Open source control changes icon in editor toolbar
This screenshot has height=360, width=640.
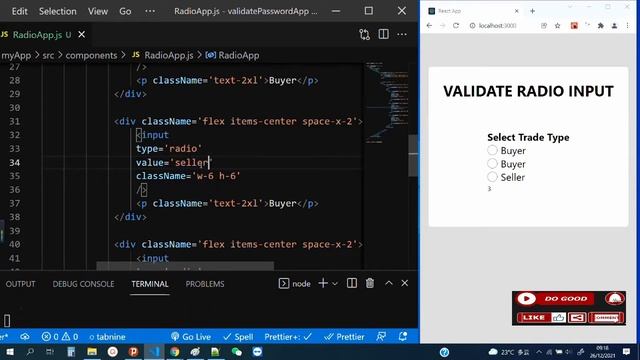click(364, 35)
